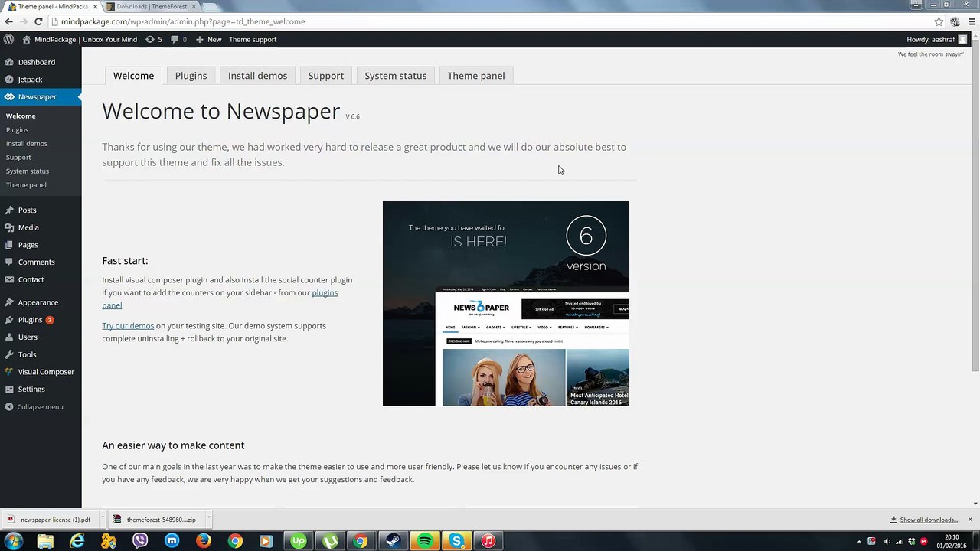Open Steam from the taskbar
The height and width of the screenshot is (551, 980).
click(393, 541)
